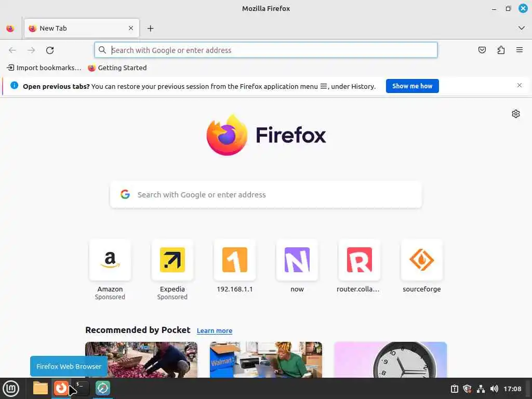The height and width of the screenshot is (399, 532).
Task: Go back one page
Action: [12, 50]
